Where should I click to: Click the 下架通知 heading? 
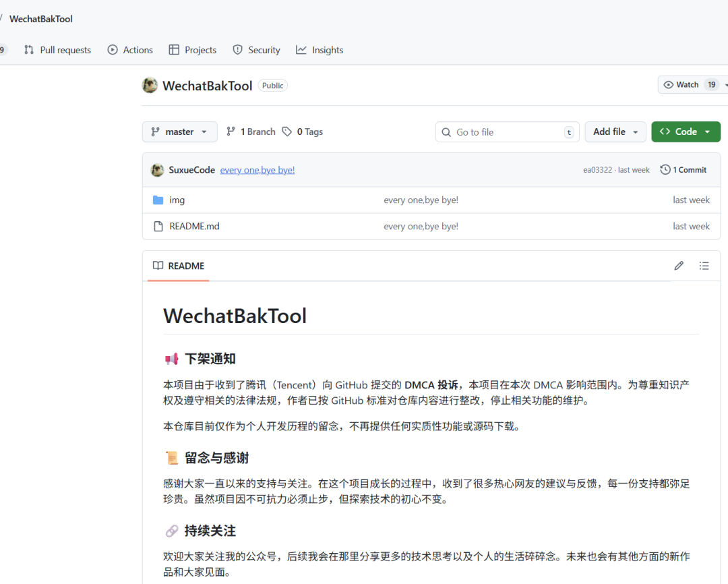[x=210, y=359]
